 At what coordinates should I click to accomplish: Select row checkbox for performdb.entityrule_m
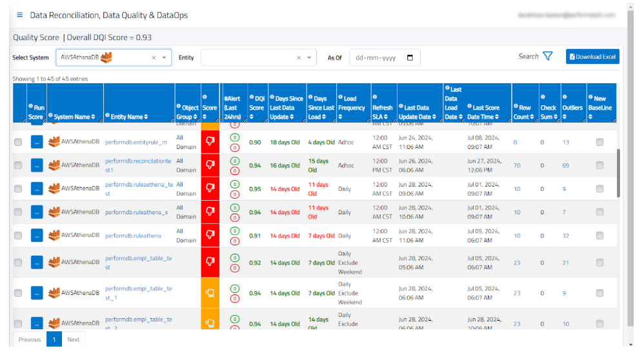[x=18, y=142]
